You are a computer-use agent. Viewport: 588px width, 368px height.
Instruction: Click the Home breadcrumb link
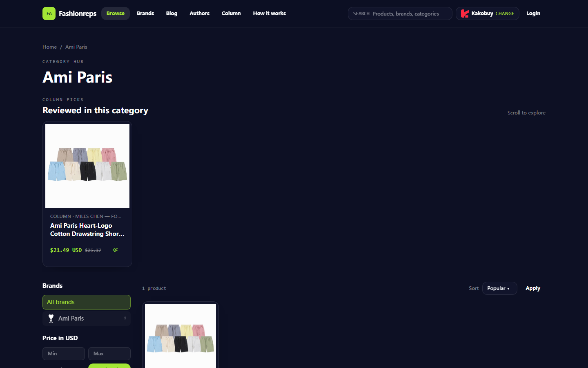point(50,47)
